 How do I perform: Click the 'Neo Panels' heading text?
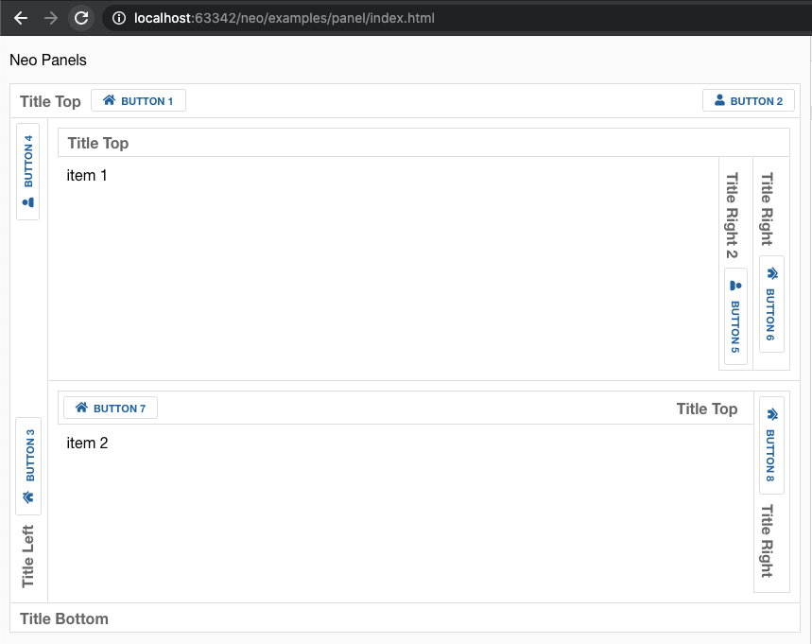(x=48, y=61)
